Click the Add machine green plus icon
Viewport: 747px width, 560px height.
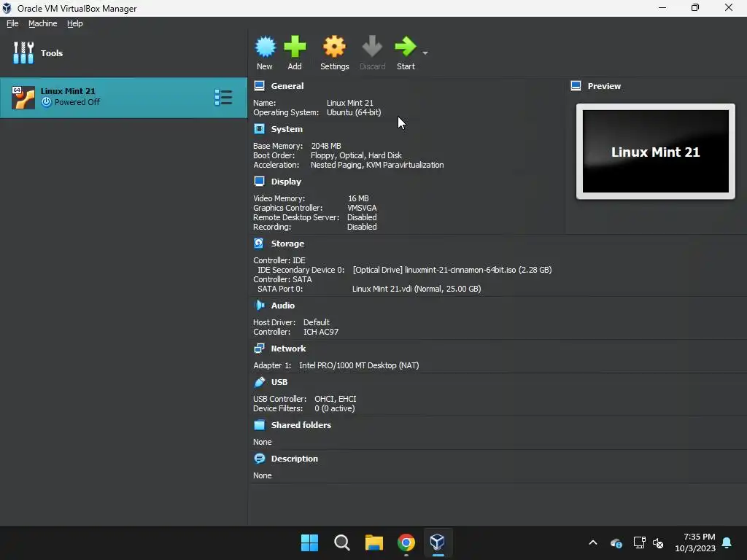(x=295, y=47)
